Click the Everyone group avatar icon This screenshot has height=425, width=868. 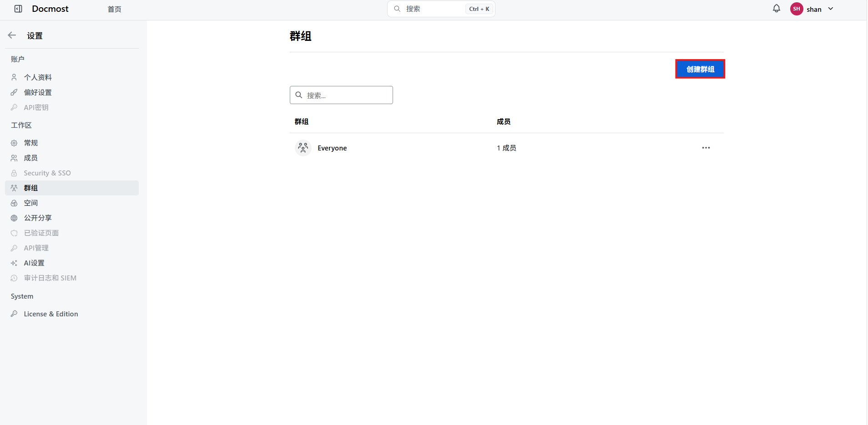(303, 148)
